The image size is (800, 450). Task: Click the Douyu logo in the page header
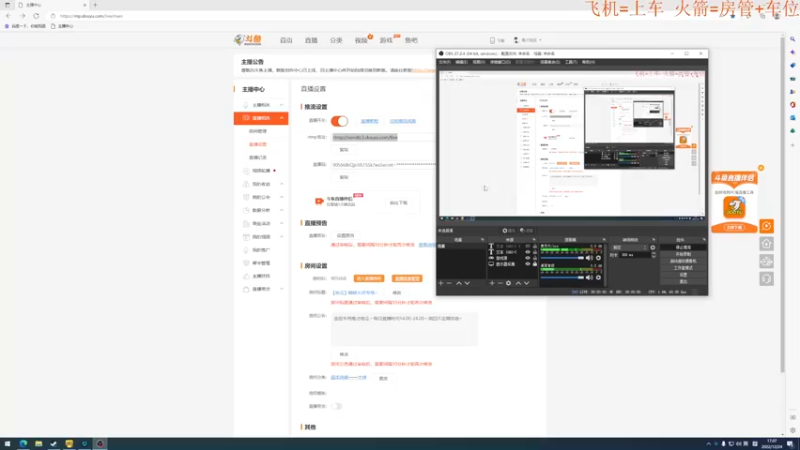(248, 40)
